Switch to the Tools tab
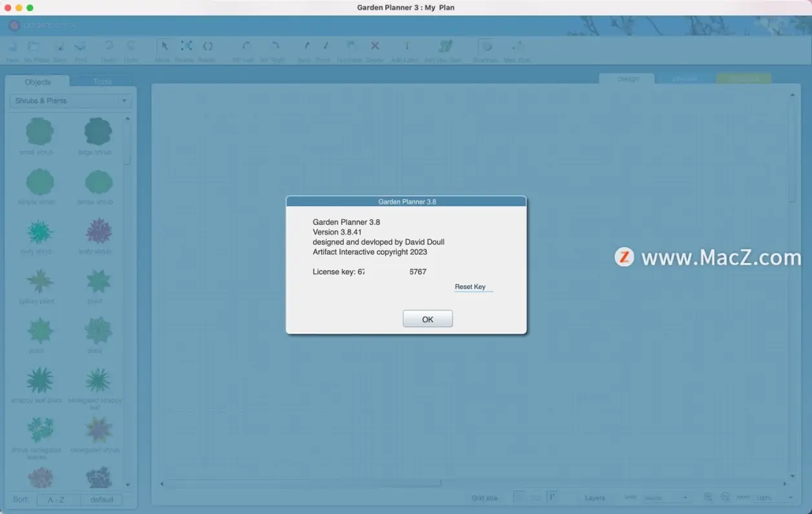This screenshot has width=812, height=514. [x=102, y=81]
